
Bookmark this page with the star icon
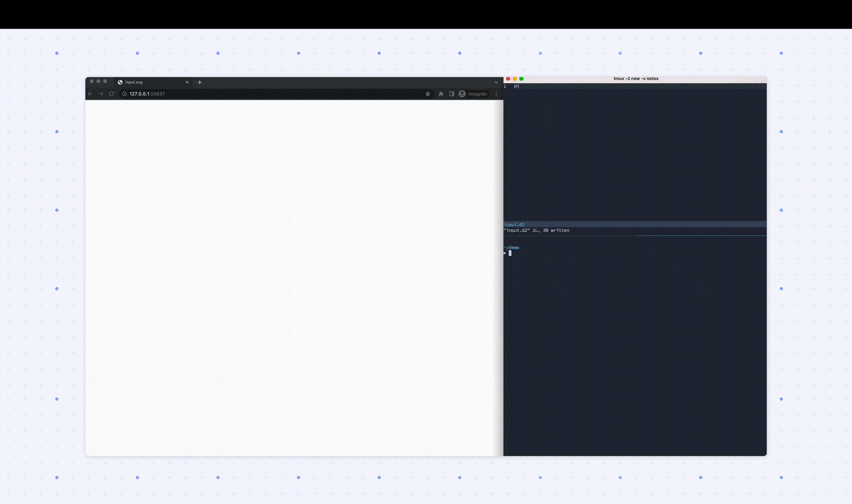(428, 94)
